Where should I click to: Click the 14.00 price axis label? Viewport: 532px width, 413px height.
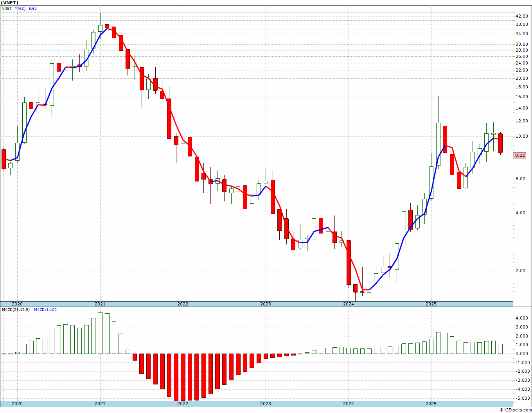pyautogui.click(x=521, y=108)
